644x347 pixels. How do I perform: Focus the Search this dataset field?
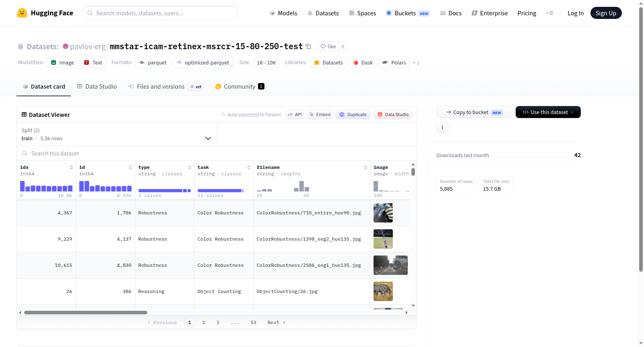point(217,154)
